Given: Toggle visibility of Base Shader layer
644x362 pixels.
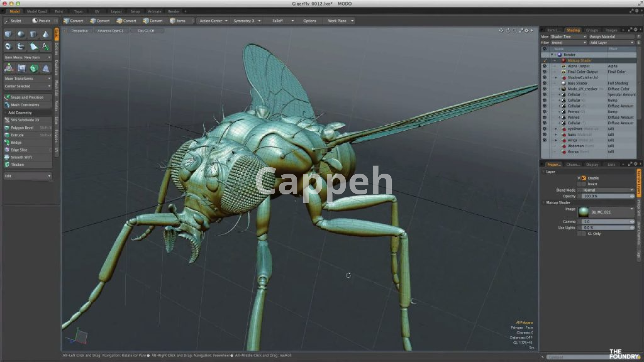Looking at the screenshot, I should (x=544, y=83).
